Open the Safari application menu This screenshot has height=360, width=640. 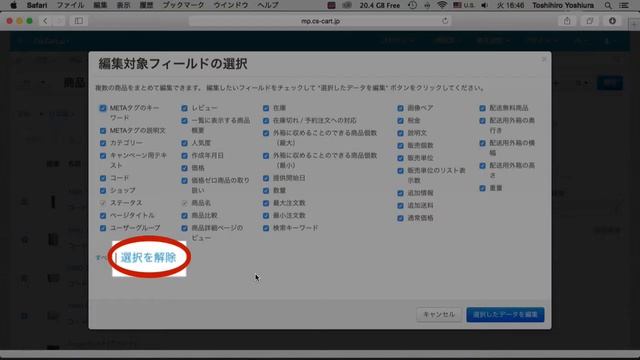pyautogui.click(x=37, y=5)
